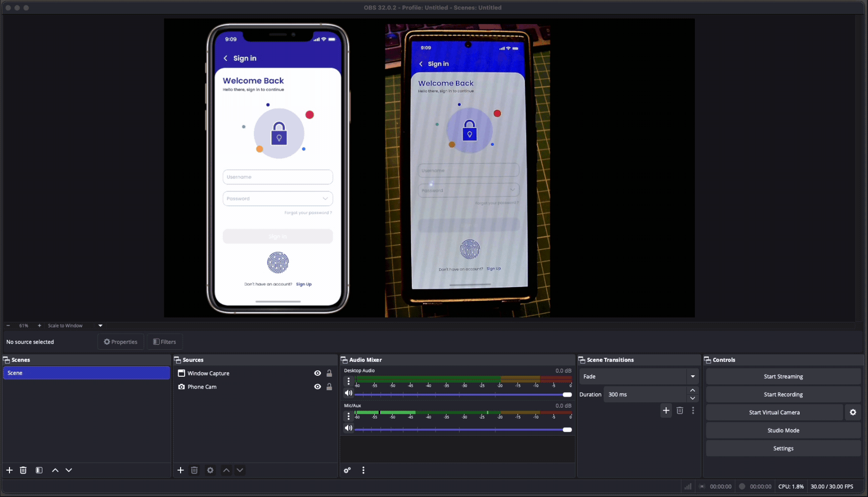Mute Desktop Audio speaker icon
Image resolution: width=868 pixels, height=497 pixels.
point(348,393)
